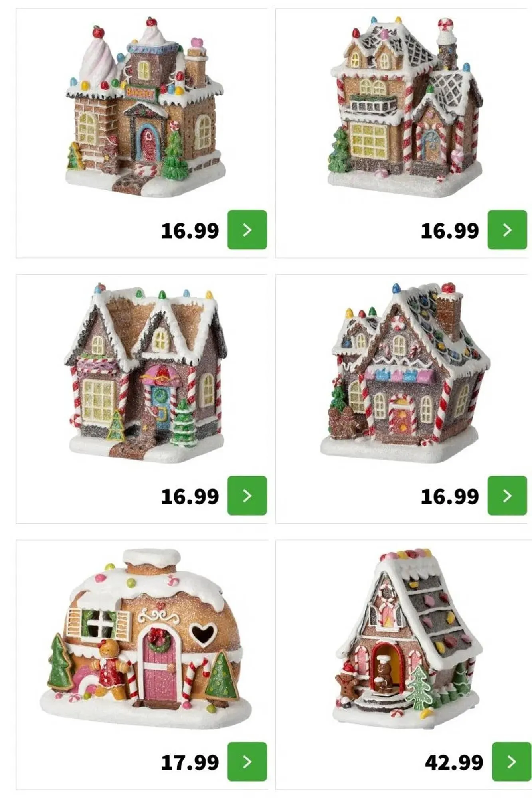The height and width of the screenshot is (798, 532).
Task: Click green arrow under the lattice-roof gingerbread house
Action: coord(507,230)
